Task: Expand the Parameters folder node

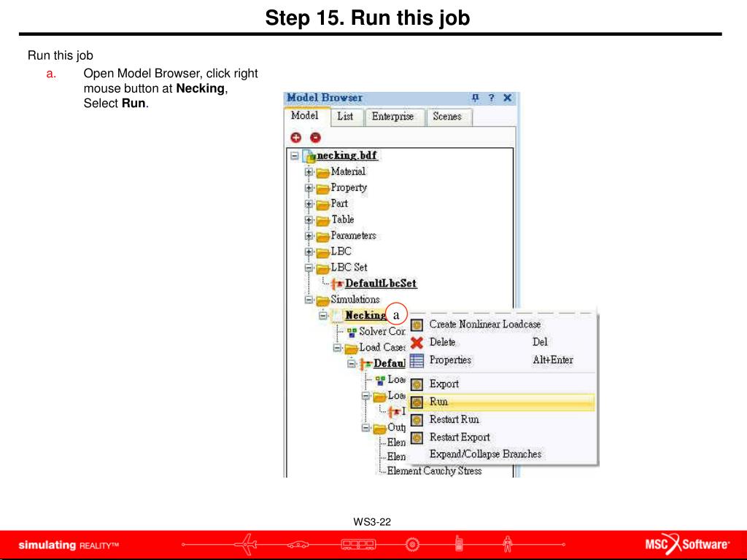Action: (x=309, y=236)
